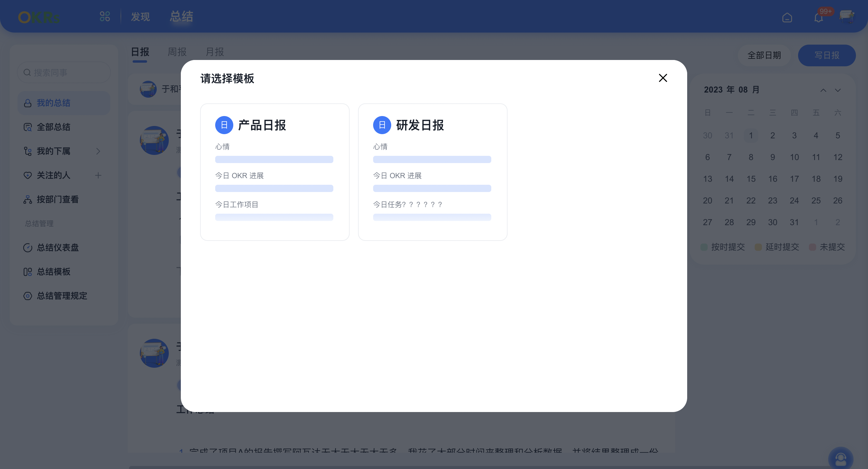Switch to 日报 tab
The width and height of the screenshot is (868, 469).
click(140, 52)
